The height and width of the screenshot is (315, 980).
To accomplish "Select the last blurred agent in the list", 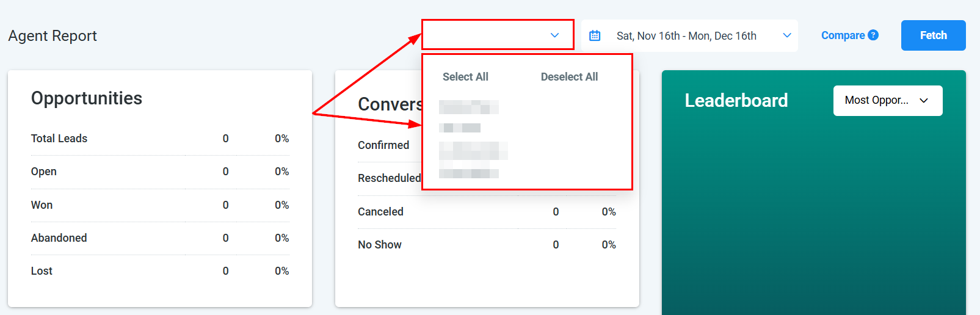I will pos(468,173).
